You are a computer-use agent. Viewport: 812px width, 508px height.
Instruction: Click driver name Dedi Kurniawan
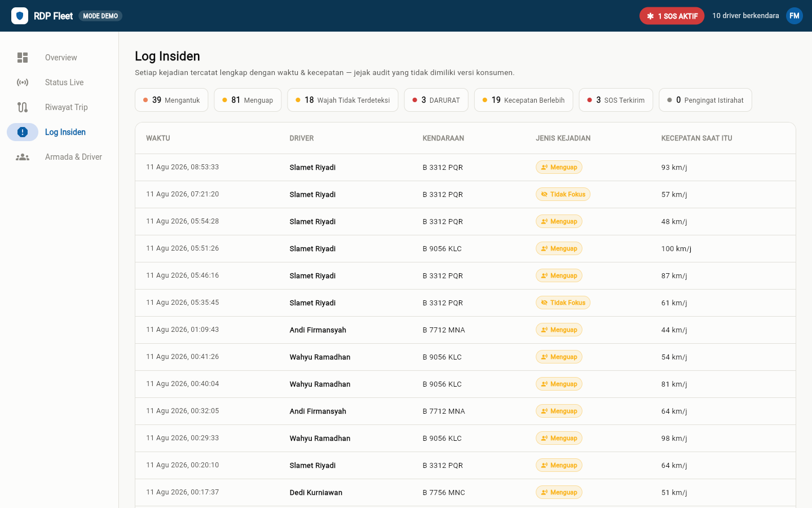pyautogui.click(x=316, y=492)
